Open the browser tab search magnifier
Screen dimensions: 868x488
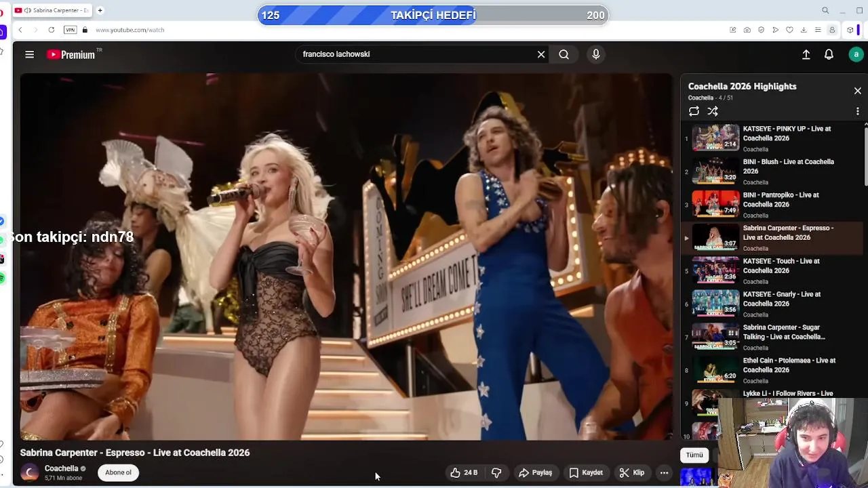[825, 10]
